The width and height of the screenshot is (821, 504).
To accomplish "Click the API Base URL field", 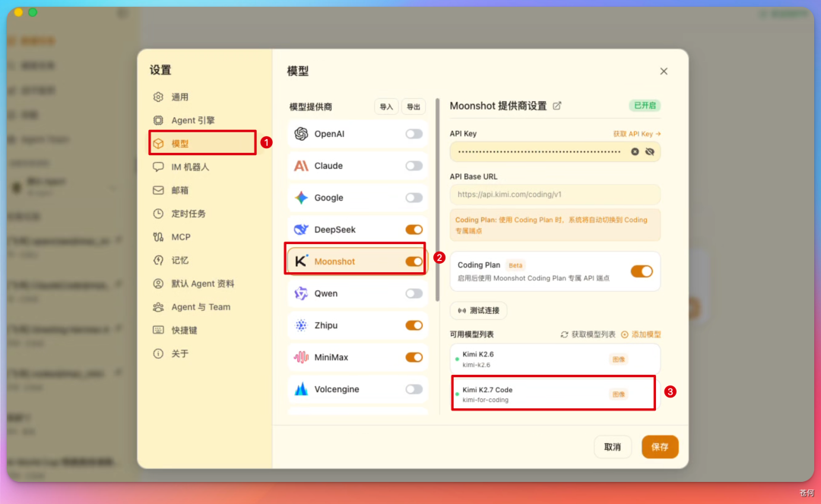I will click(x=555, y=194).
